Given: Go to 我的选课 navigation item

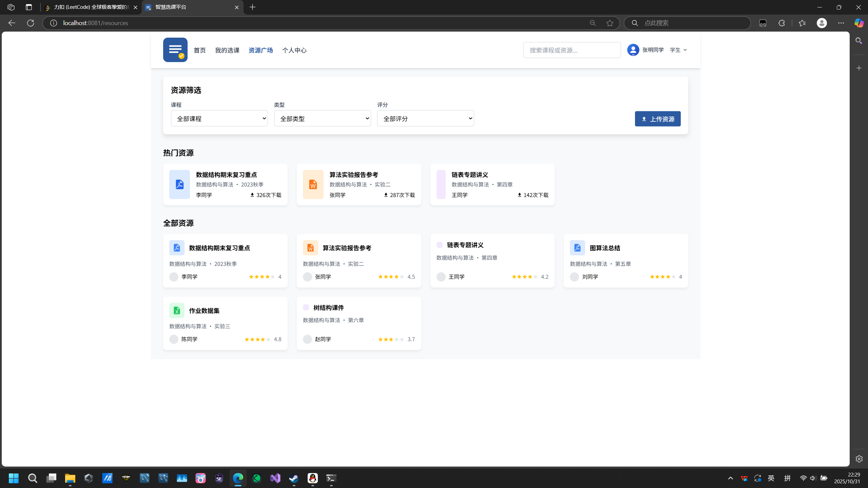Looking at the screenshot, I should pyautogui.click(x=227, y=50).
